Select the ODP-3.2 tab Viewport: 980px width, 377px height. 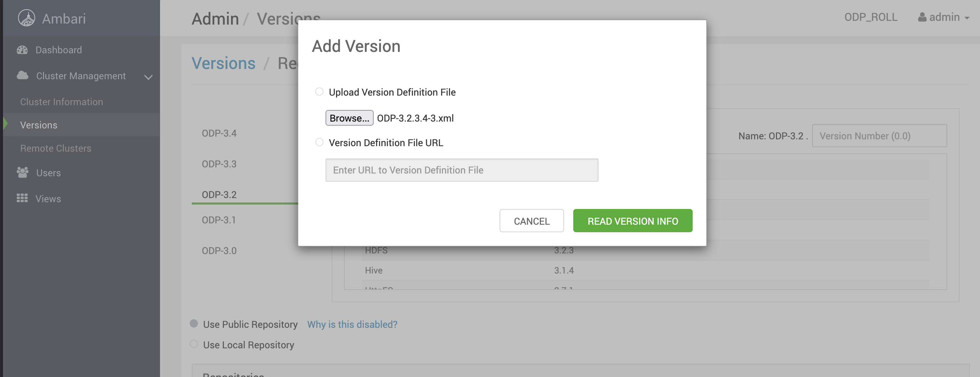pyautogui.click(x=219, y=195)
